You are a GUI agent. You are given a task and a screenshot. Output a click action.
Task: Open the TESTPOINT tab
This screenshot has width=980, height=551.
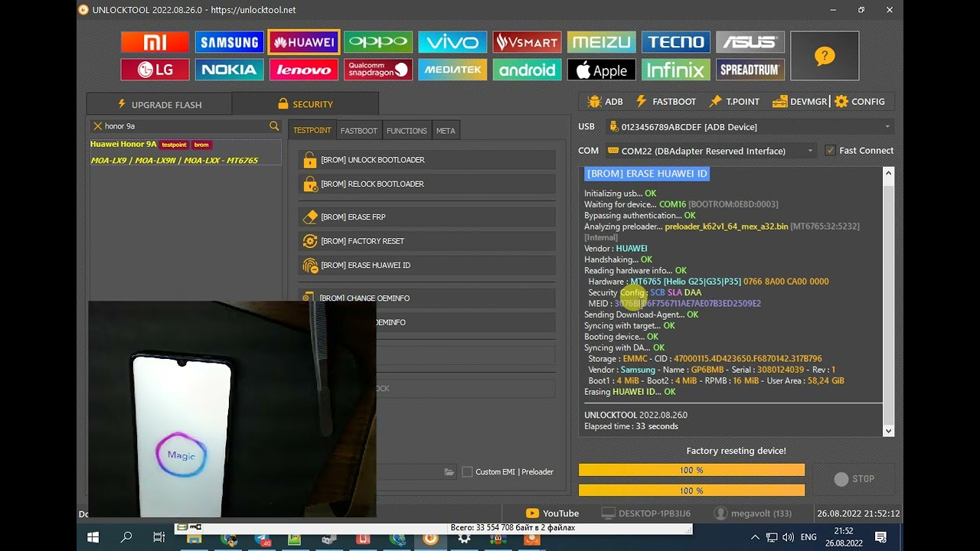[312, 131]
